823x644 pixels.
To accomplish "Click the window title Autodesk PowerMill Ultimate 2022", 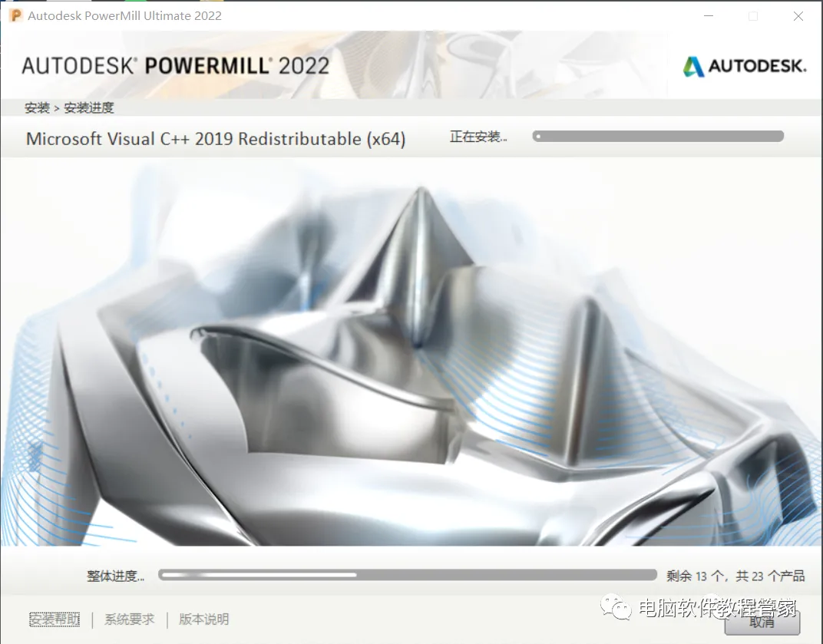I will [125, 16].
